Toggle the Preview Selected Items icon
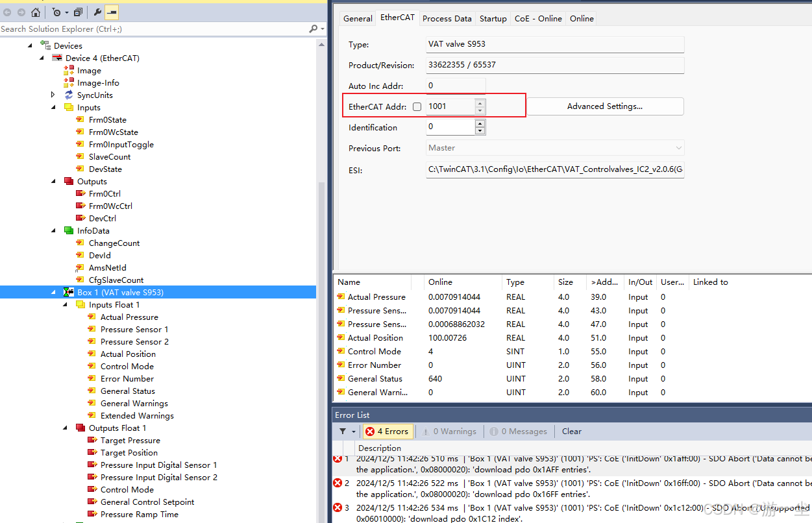This screenshot has height=523, width=812. click(x=110, y=12)
